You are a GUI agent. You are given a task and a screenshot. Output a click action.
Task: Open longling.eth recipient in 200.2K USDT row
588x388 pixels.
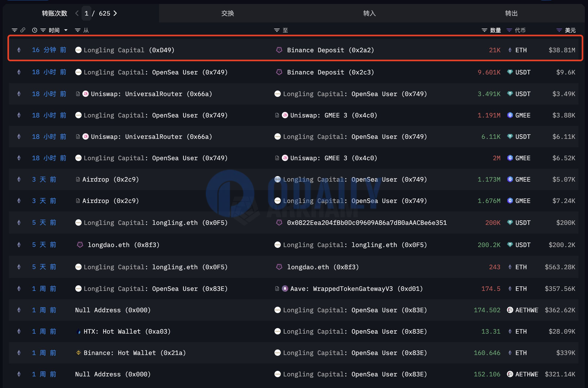coord(389,245)
